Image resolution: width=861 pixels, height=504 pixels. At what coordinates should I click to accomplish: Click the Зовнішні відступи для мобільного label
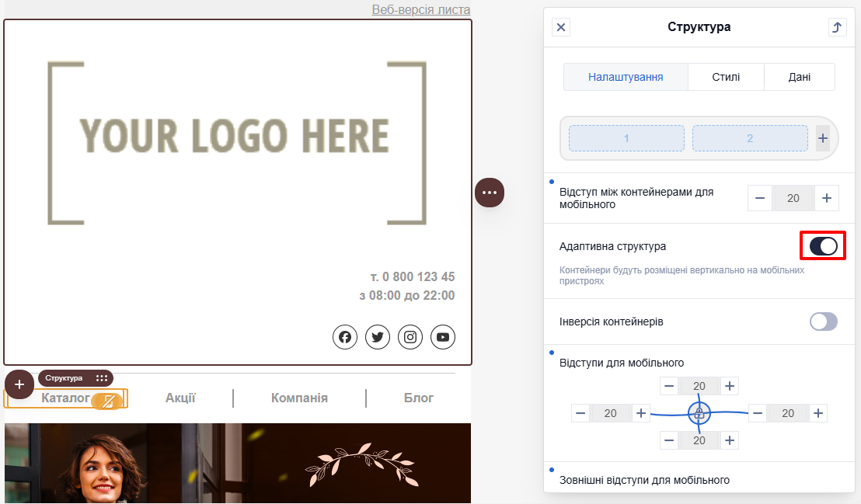pyautogui.click(x=644, y=480)
